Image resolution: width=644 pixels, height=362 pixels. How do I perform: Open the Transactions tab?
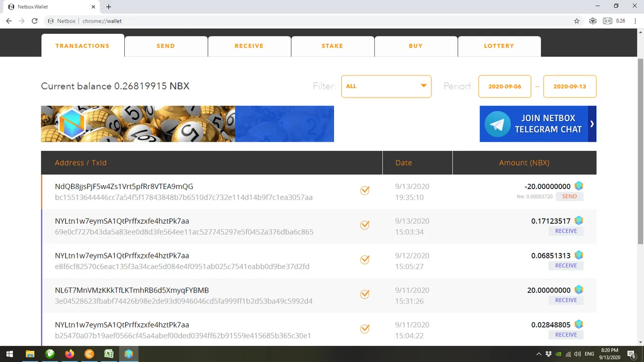83,46
